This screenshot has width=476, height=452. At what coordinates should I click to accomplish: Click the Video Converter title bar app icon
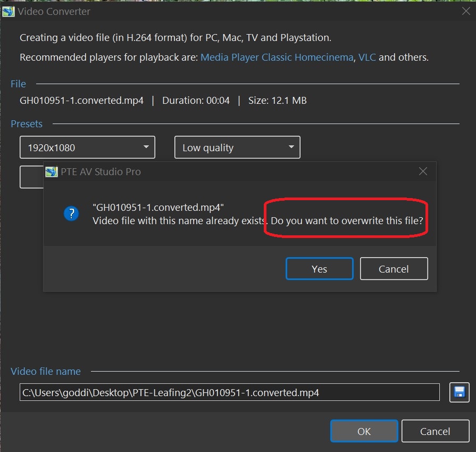pyautogui.click(x=9, y=11)
